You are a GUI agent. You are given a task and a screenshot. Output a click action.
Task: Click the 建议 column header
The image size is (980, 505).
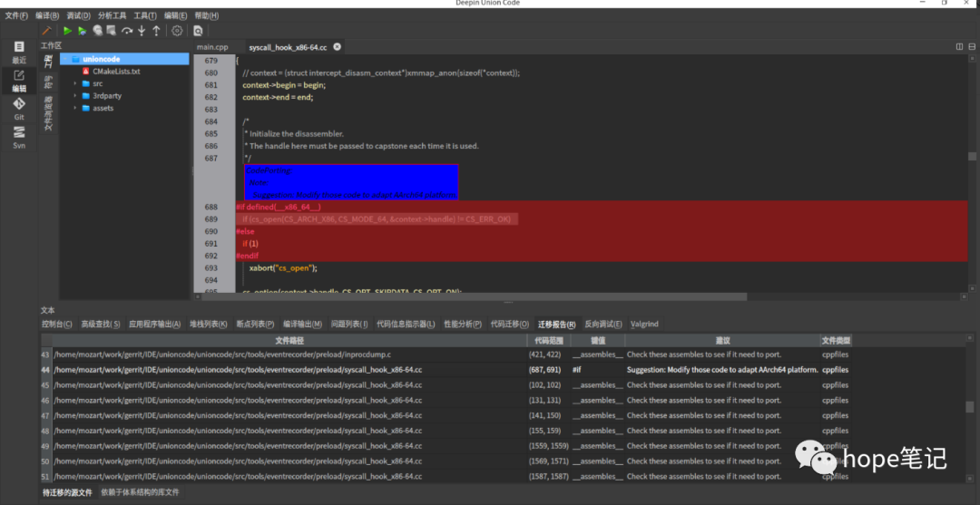(723, 341)
